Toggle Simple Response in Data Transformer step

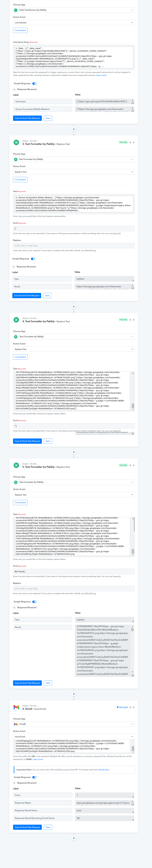(x=34, y=84)
